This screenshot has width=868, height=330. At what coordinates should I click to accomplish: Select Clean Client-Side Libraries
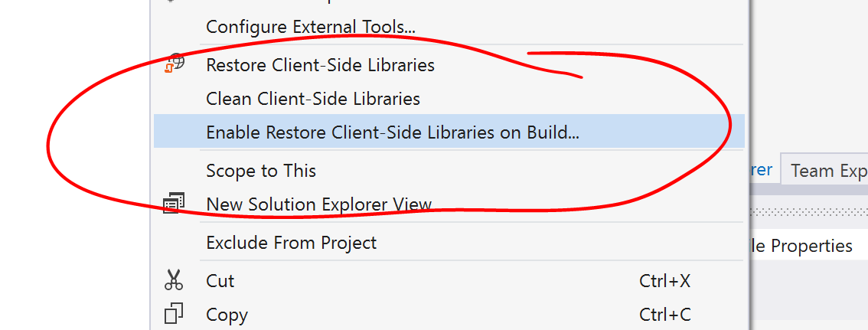coord(313,99)
